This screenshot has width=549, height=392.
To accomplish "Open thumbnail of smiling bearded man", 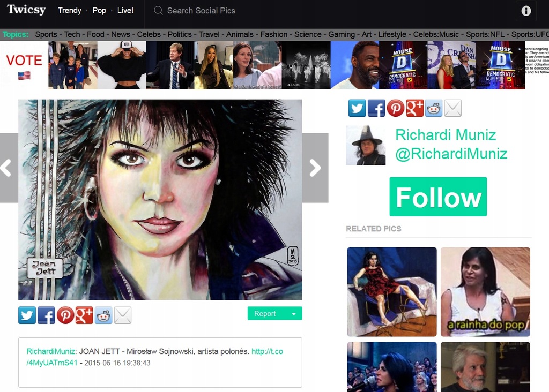I will pyautogui.click(x=355, y=65).
